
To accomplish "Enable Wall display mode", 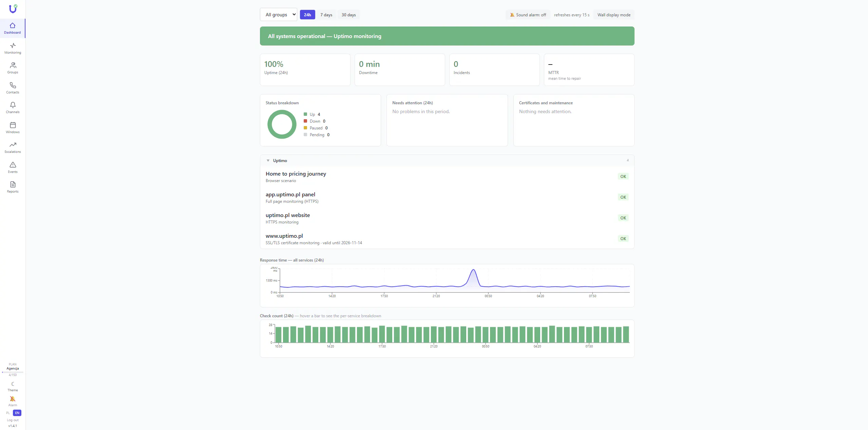I will coord(614,15).
